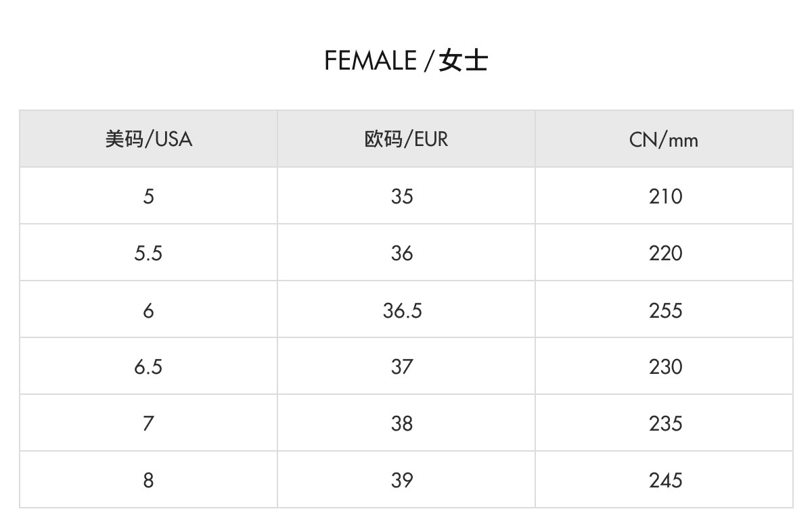Click USA size 5.5 cell
Image resolution: width=812 pixels, height=528 pixels.
[148, 254]
